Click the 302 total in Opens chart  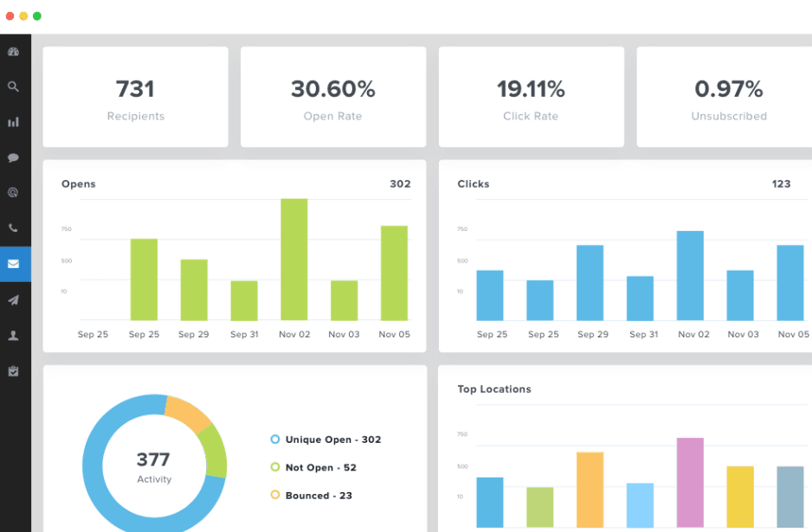(400, 183)
